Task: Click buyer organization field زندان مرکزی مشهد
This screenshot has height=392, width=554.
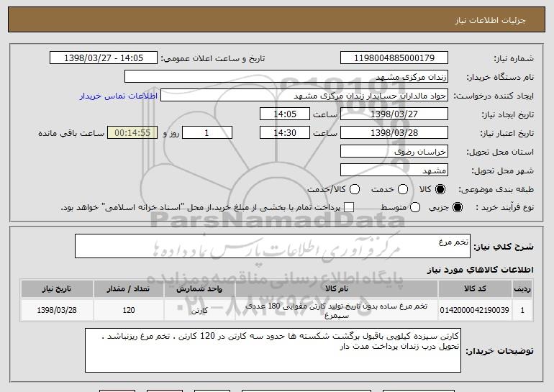Action: point(286,77)
